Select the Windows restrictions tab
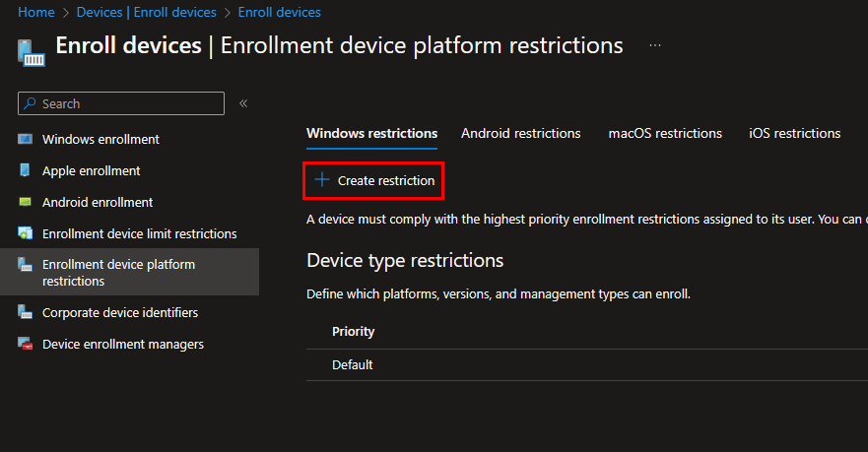The height and width of the screenshot is (452, 868). [x=371, y=133]
